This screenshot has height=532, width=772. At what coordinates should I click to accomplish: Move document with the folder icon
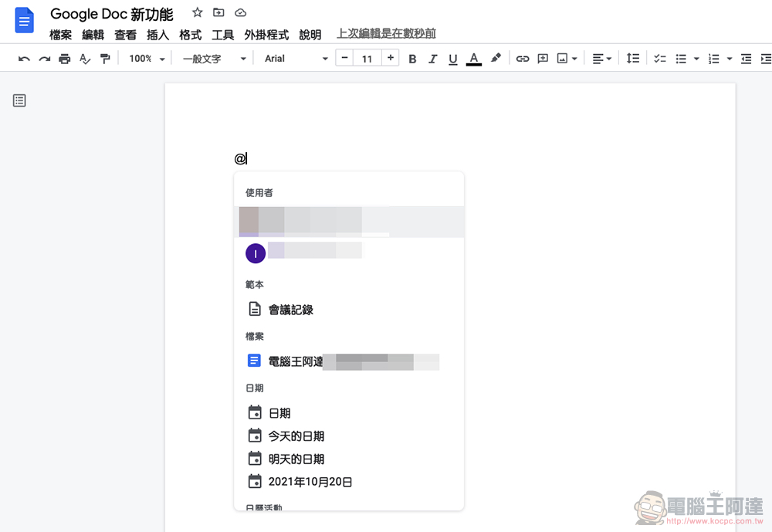point(218,12)
